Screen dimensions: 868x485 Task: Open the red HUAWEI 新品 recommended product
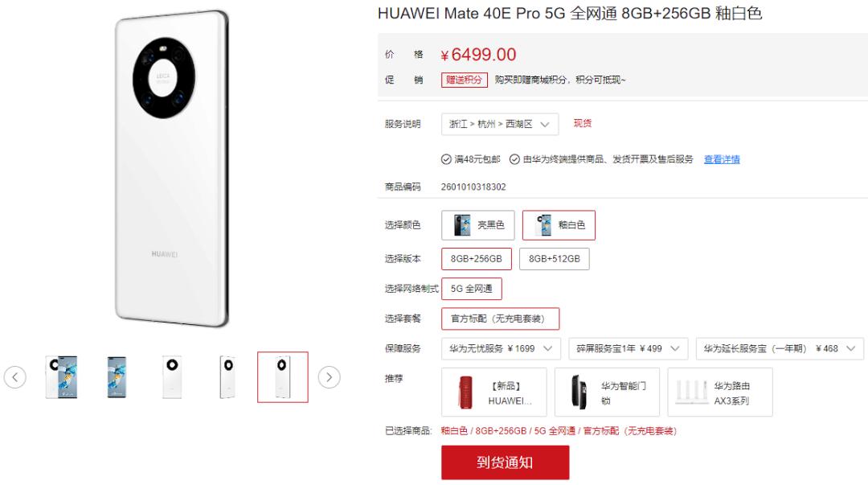coord(493,392)
